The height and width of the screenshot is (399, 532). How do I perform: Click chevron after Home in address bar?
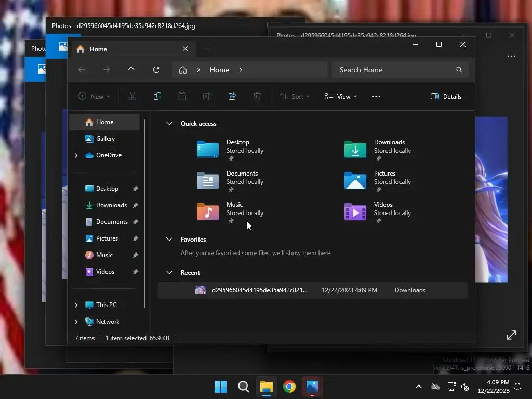click(x=241, y=70)
